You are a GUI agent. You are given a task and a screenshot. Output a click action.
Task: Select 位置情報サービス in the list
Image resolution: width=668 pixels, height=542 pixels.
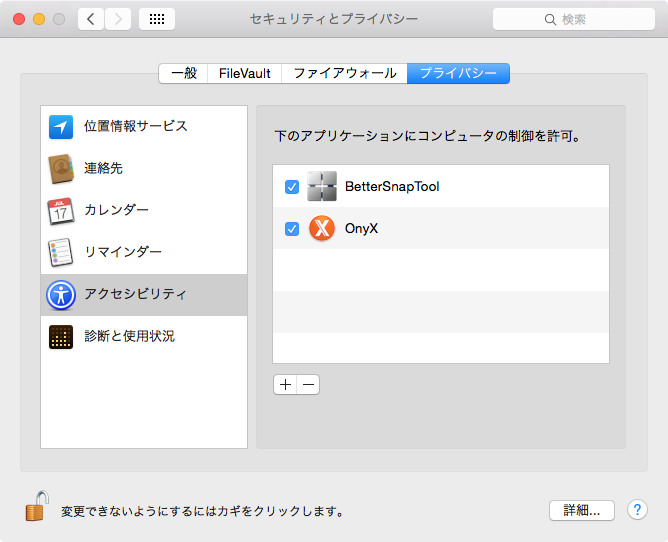pyautogui.click(x=144, y=127)
